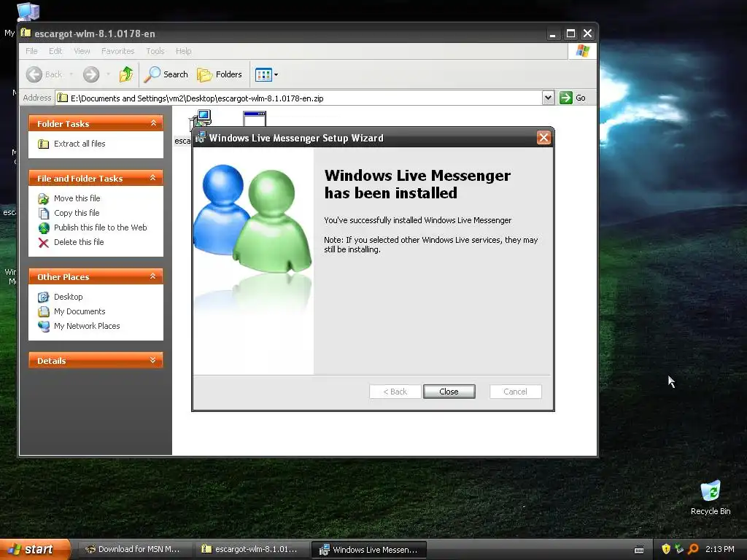The image size is (747, 560).
Task: Click the Extract all files link
Action: [x=80, y=144]
